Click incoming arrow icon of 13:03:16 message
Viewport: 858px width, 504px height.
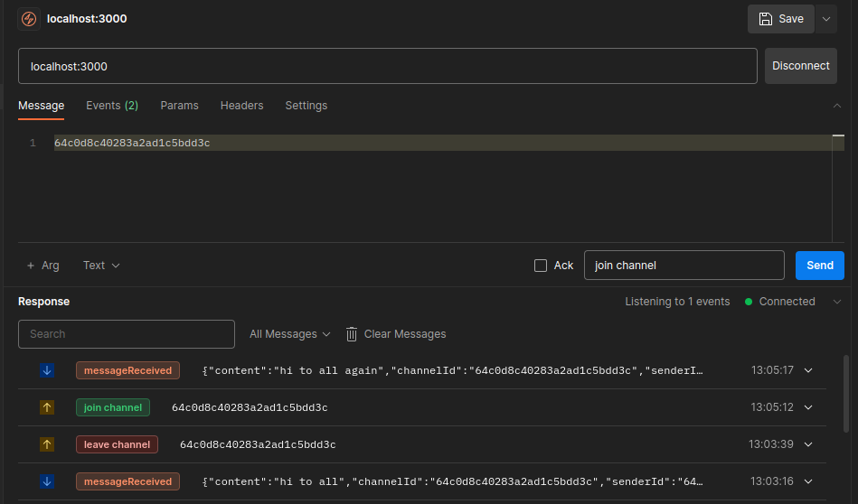[47, 481]
